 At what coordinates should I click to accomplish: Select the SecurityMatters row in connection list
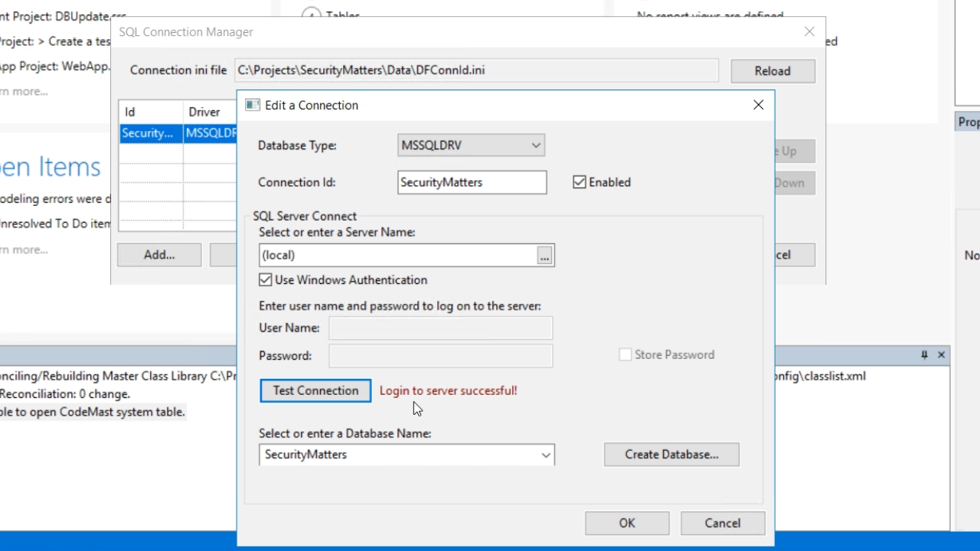[x=149, y=133]
